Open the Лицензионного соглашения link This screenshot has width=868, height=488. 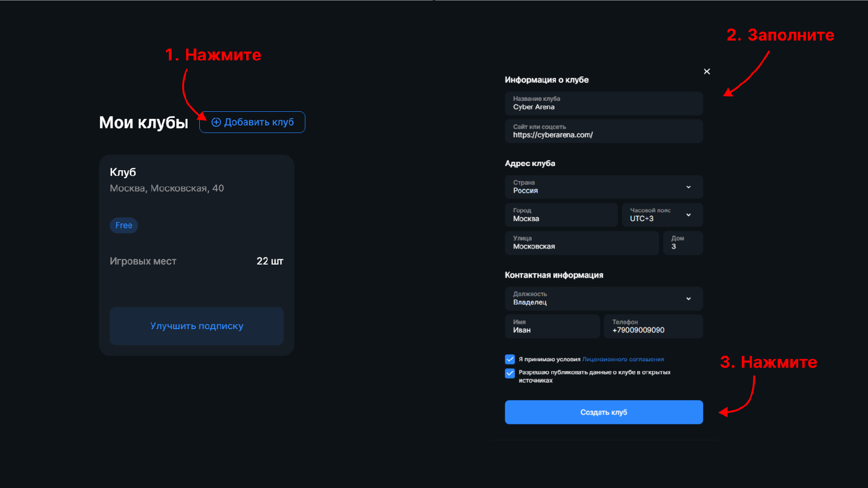pyautogui.click(x=623, y=359)
